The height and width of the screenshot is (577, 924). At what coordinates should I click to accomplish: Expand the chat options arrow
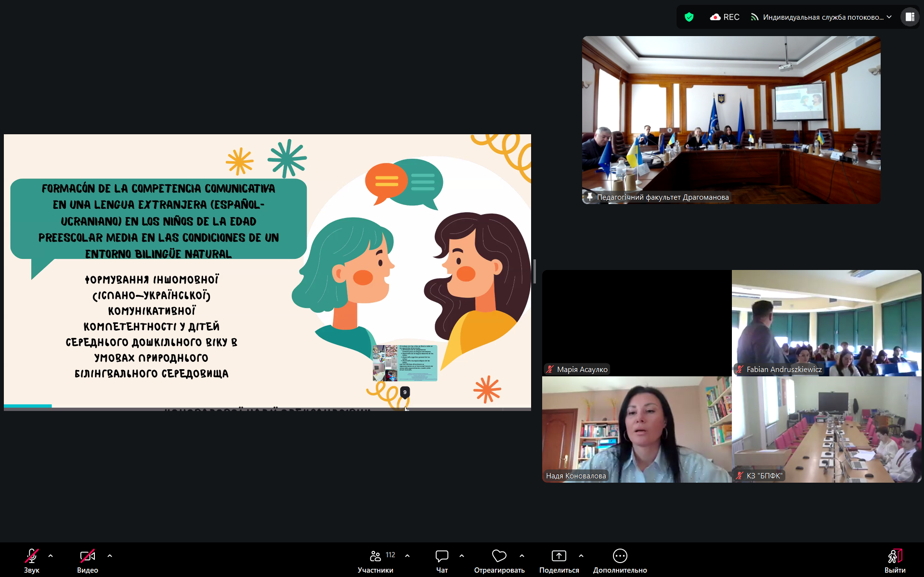462,556
